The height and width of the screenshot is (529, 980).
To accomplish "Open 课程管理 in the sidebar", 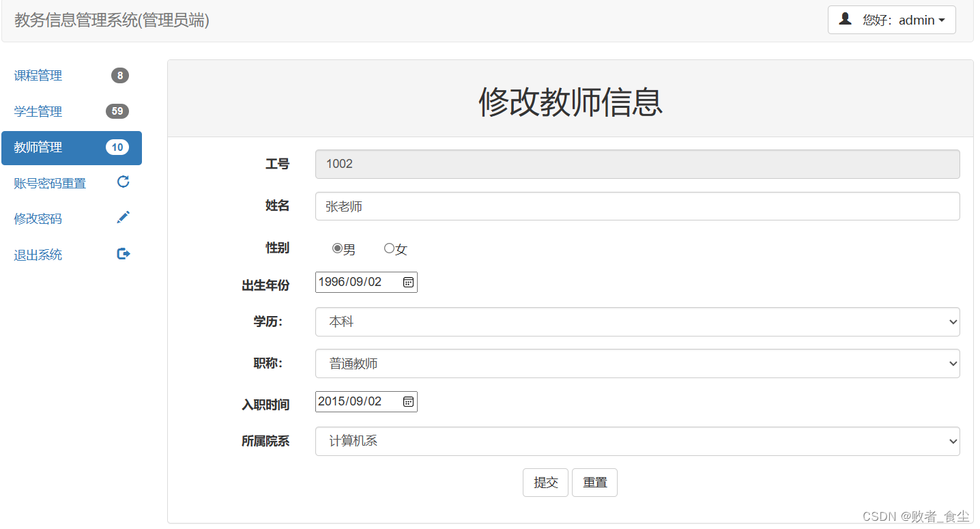I will [x=72, y=76].
